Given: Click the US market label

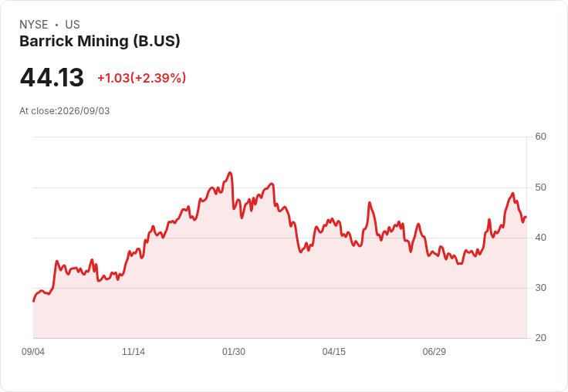Looking at the screenshot, I should coord(73,25).
